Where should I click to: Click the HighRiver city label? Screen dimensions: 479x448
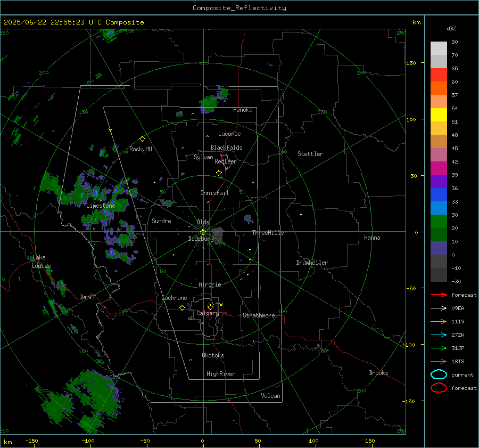pyautogui.click(x=221, y=374)
